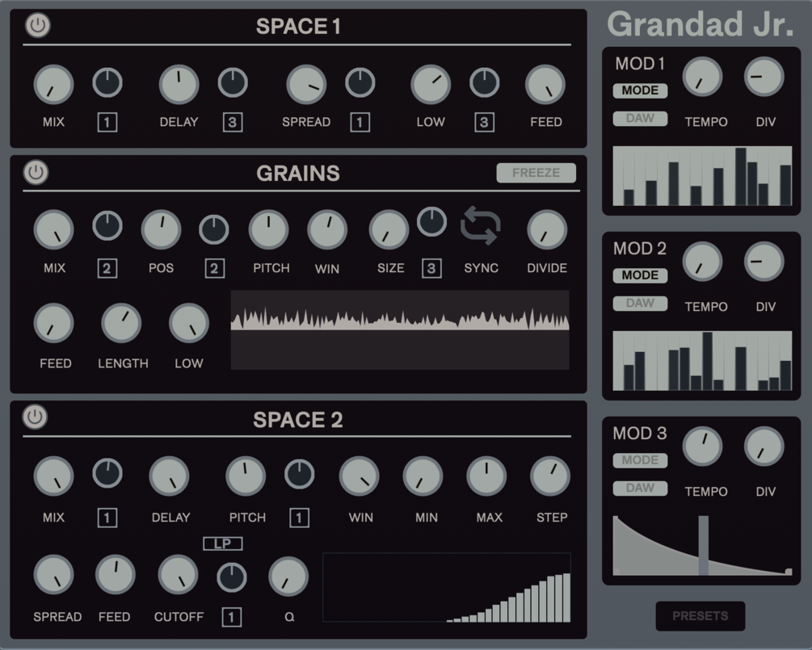Click the SPACE 2 SPREAD knob

(53, 574)
